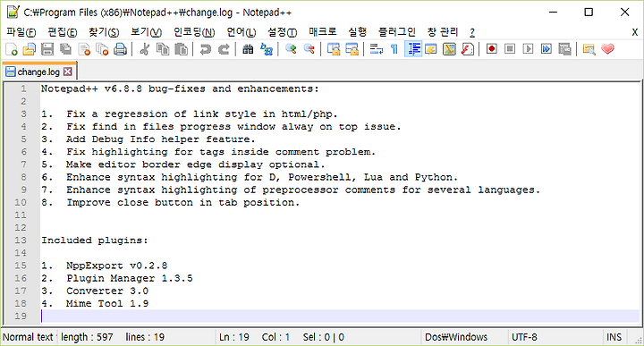The height and width of the screenshot is (346, 644).
Task: Open the 매크로 menu
Action: tap(322, 32)
